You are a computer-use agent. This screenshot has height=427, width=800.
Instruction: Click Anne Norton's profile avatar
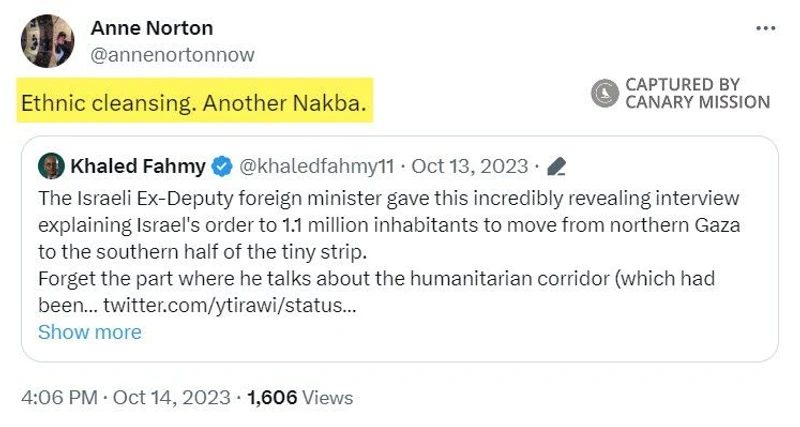47,41
